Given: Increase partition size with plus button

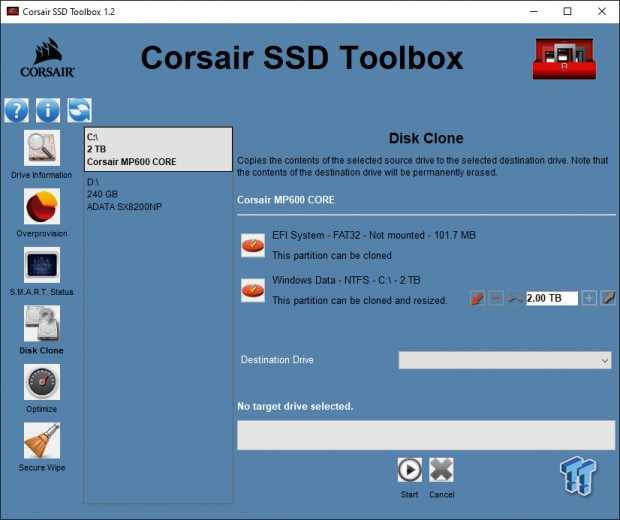Looking at the screenshot, I should click(x=589, y=298).
